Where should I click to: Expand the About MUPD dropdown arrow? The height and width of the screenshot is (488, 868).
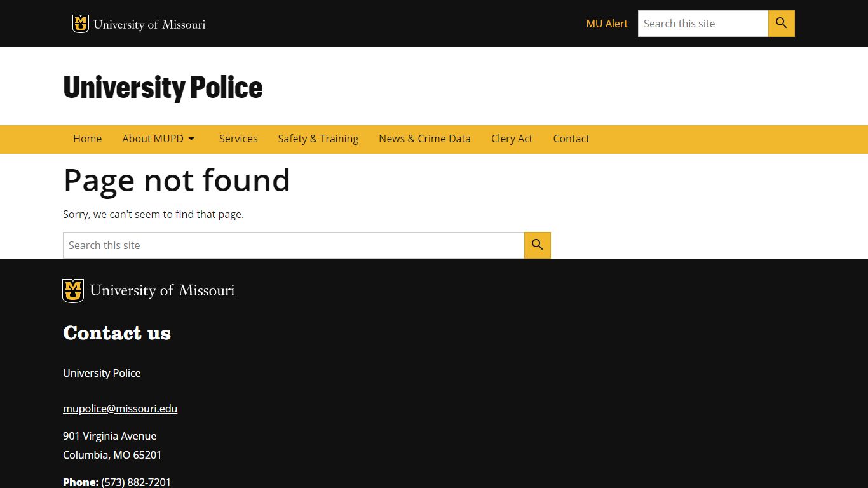coord(191,139)
